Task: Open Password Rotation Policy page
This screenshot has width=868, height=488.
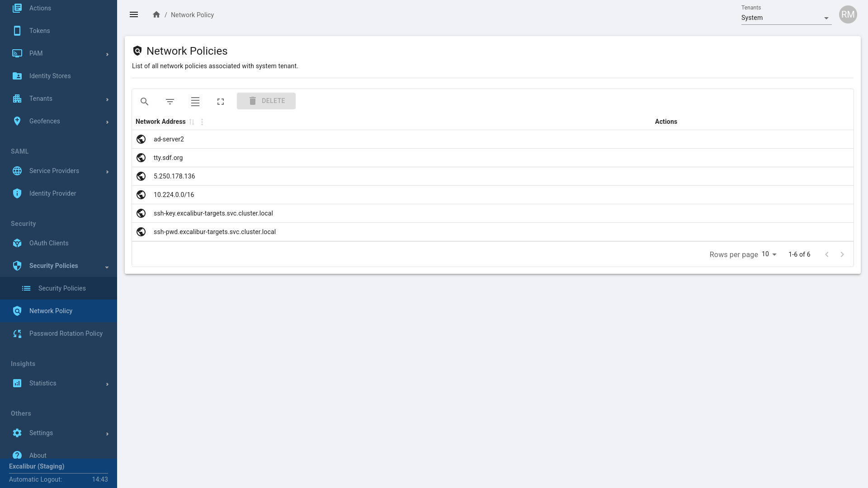Action: (x=66, y=333)
